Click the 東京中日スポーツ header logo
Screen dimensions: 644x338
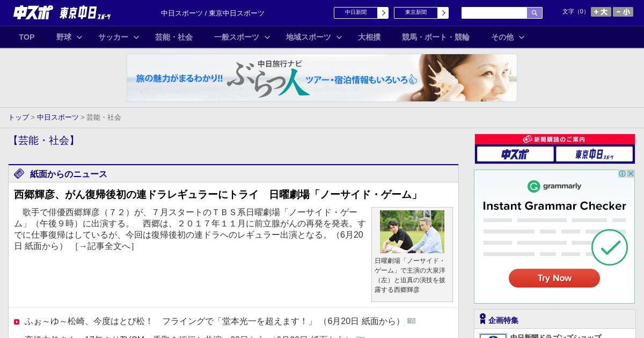click(x=85, y=12)
